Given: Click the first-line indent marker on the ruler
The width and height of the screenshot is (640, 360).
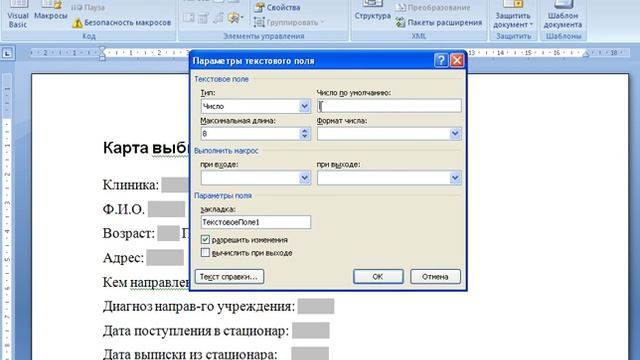Looking at the screenshot, I should (x=102, y=50).
